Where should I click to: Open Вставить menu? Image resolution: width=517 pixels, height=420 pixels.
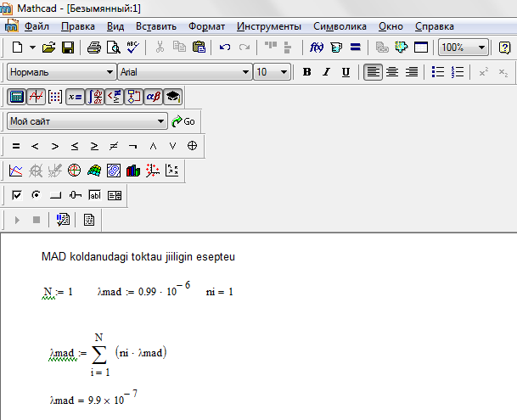point(156,26)
